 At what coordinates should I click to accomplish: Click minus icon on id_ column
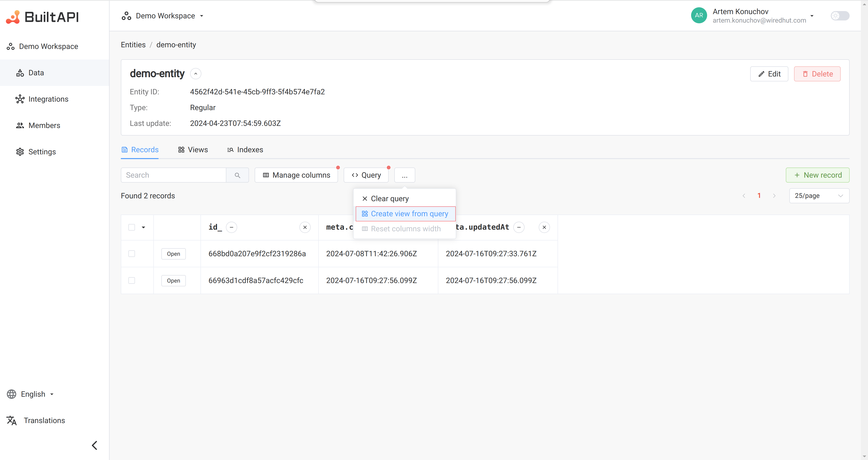[x=232, y=228]
